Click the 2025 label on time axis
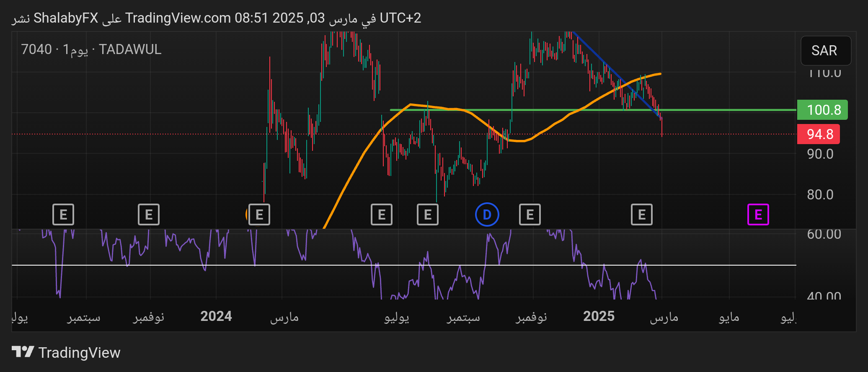 tap(599, 316)
